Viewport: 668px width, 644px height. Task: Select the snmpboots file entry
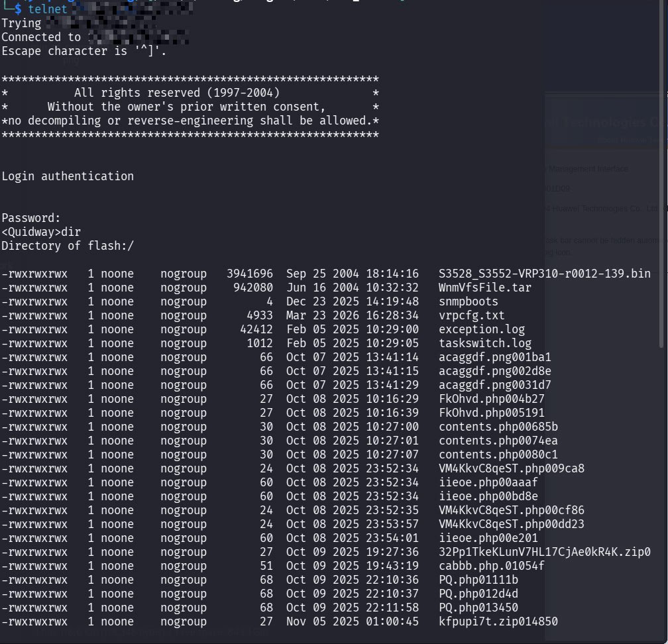468,301
